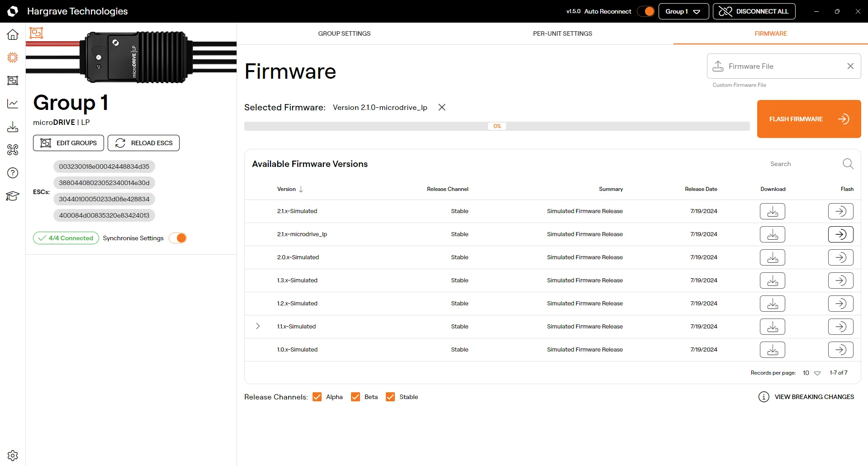Open the downloads icon in the sidebar
This screenshot has height=466, width=868.
pyautogui.click(x=13, y=127)
